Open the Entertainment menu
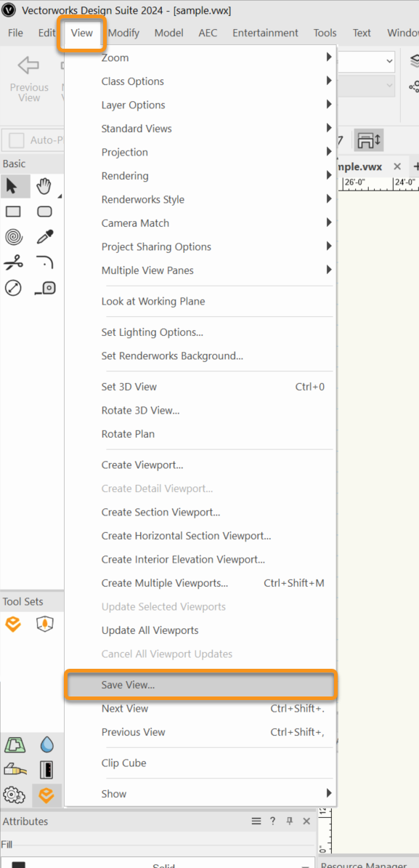This screenshot has width=419, height=868. (x=265, y=33)
